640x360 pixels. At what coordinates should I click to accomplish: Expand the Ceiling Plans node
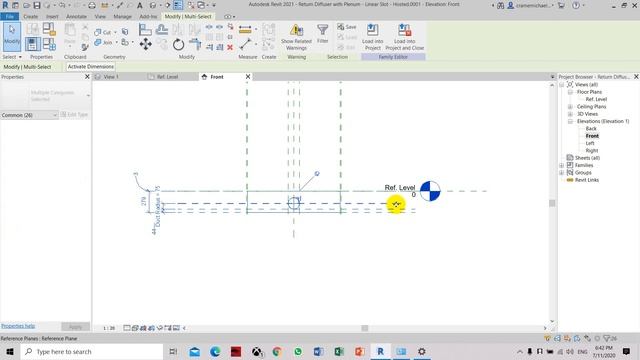[570, 107]
